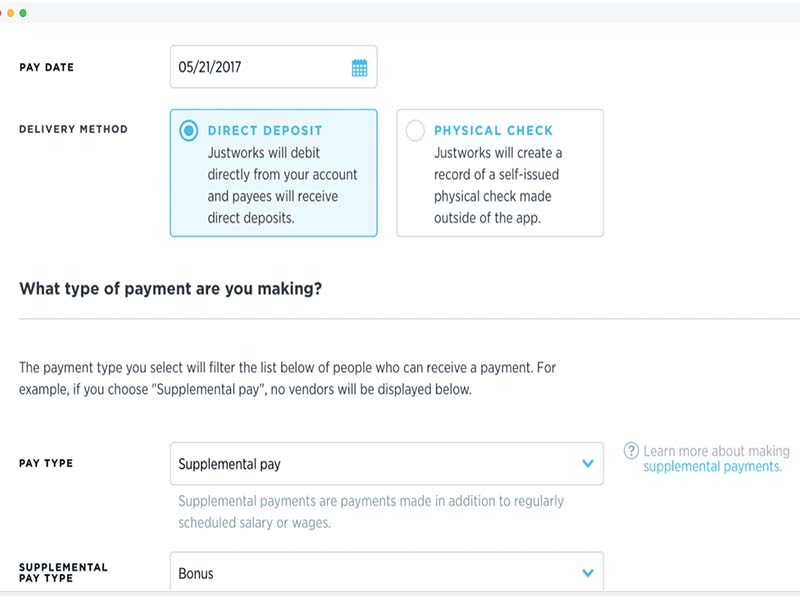Screen dimensions: 800x600
Task: Select the Direct Deposit radio button
Action: pos(188,131)
